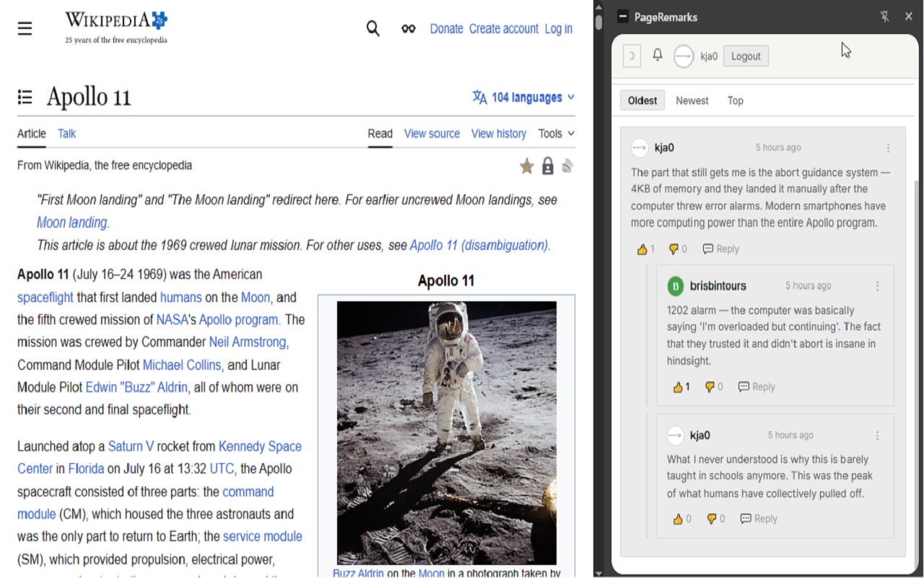924x578 pixels.
Task: Open the appearance glasses icon menu
Action: (x=409, y=29)
